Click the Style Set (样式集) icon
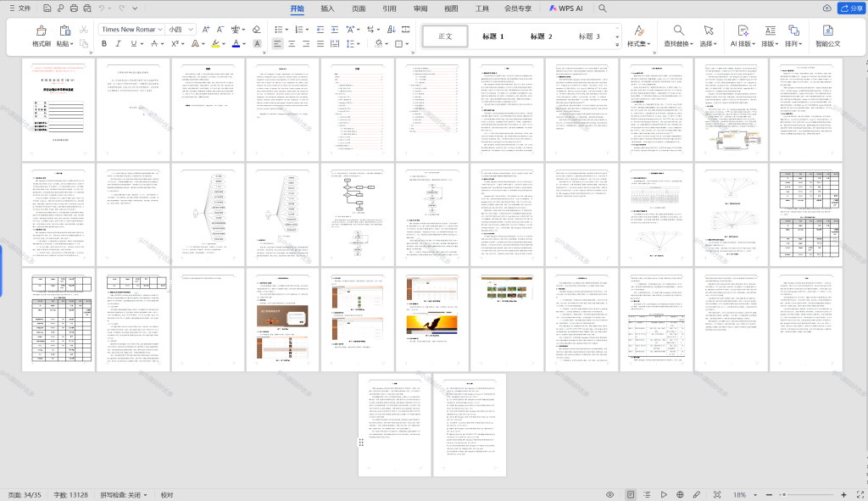Viewport: 868px width, 501px height. pyautogui.click(x=639, y=31)
